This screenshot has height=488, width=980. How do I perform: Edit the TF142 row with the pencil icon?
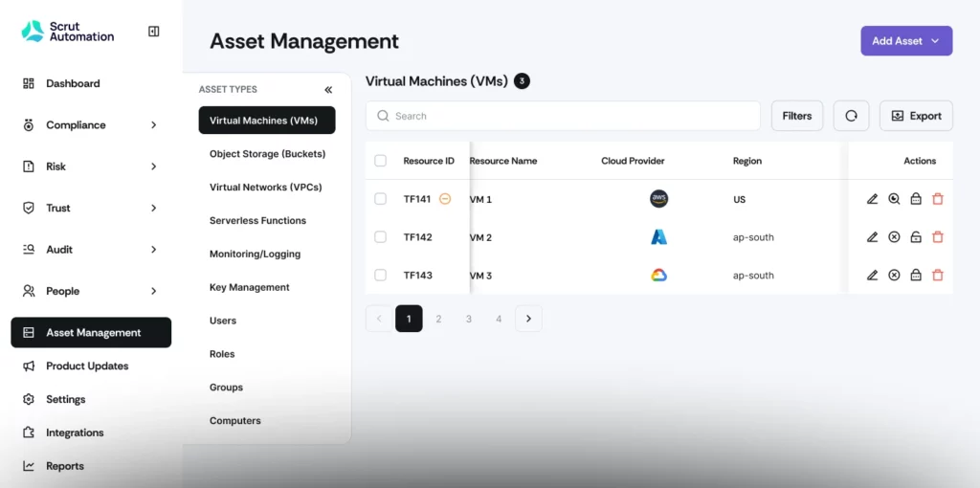873,237
